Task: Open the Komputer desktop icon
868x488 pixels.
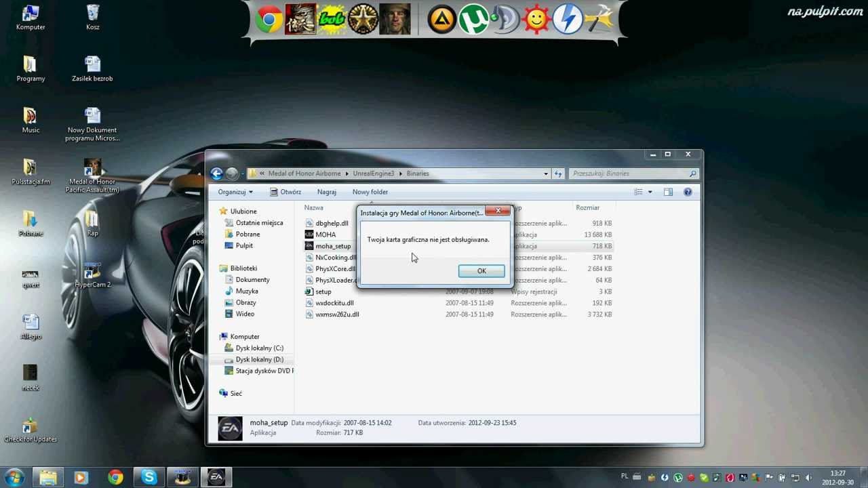Action: [31, 18]
